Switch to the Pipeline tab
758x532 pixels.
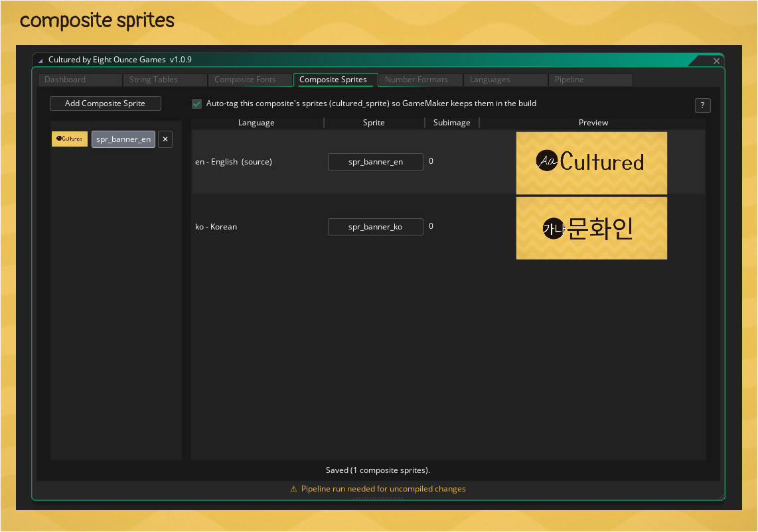click(x=590, y=80)
